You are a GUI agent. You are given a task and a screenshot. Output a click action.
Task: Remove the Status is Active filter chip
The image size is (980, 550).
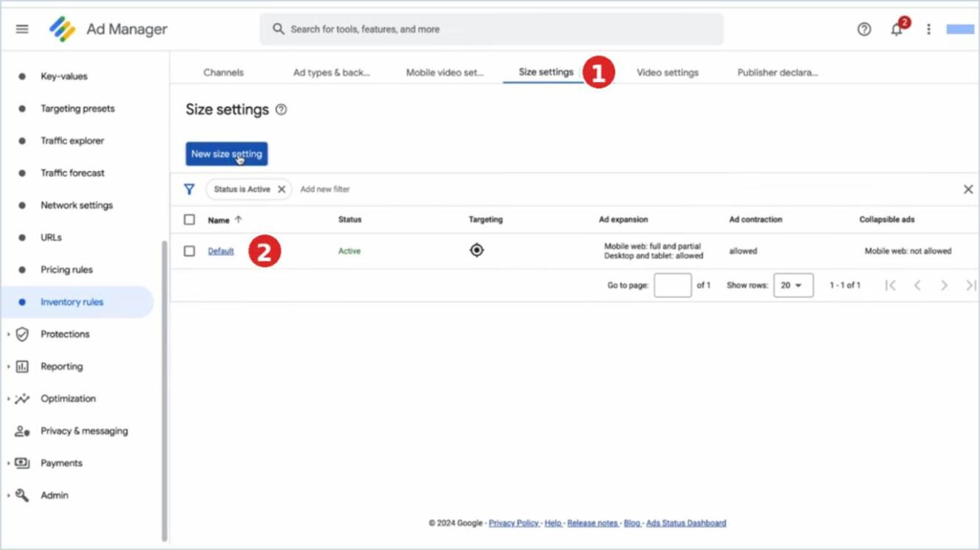(281, 189)
